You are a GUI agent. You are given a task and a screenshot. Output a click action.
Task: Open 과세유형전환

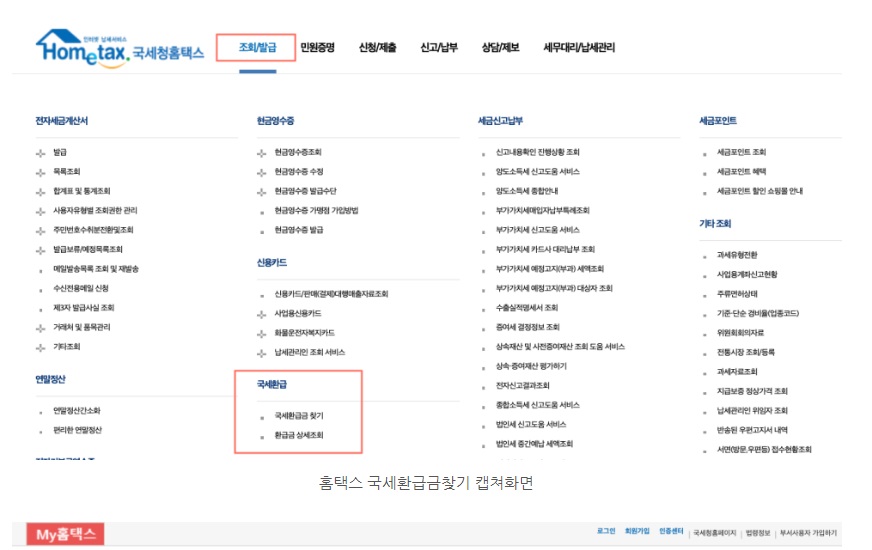737,255
